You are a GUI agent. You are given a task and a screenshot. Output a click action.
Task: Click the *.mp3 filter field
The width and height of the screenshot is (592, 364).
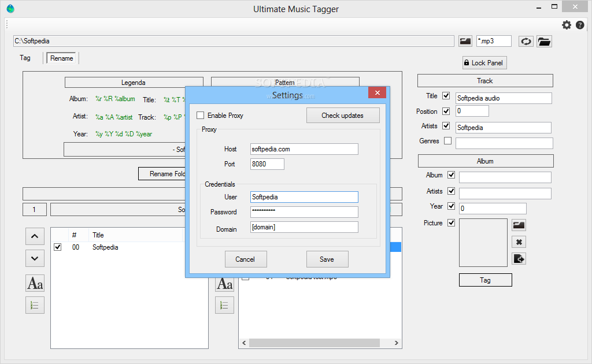click(494, 41)
